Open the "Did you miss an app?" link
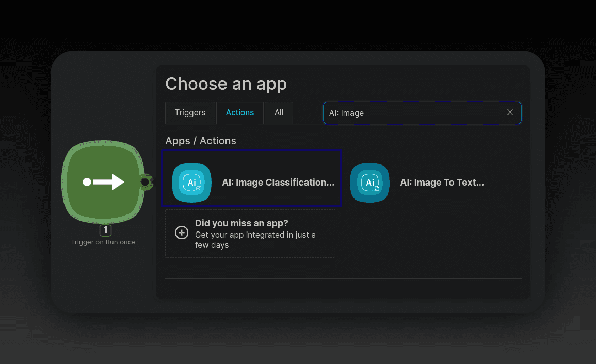This screenshot has height=364, width=596. coord(241,223)
